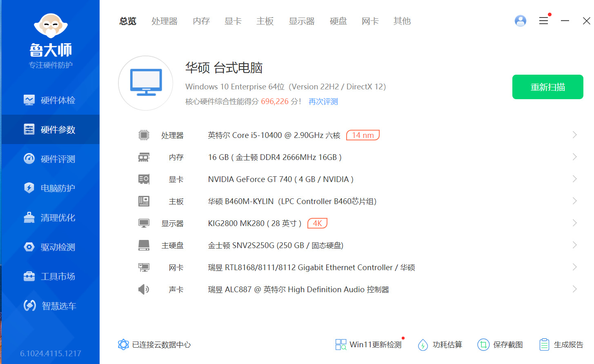Click the large desktop computer icon
The image size is (594, 364).
(146, 83)
